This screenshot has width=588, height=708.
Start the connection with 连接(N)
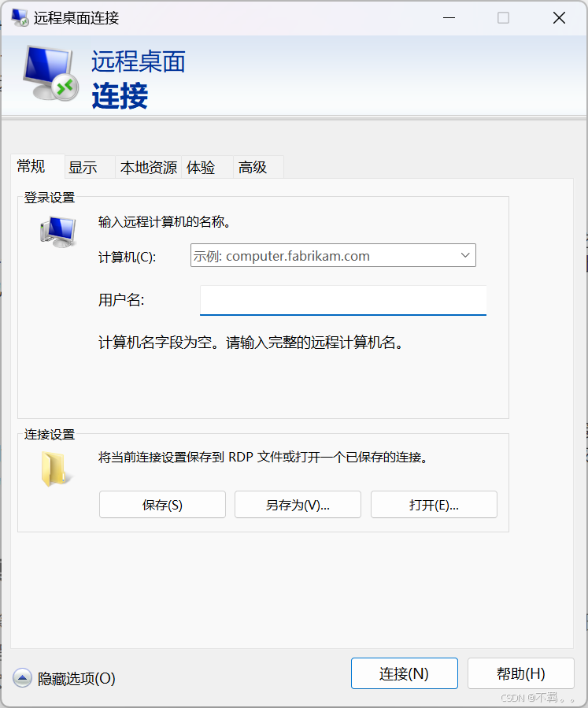coord(404,673)
